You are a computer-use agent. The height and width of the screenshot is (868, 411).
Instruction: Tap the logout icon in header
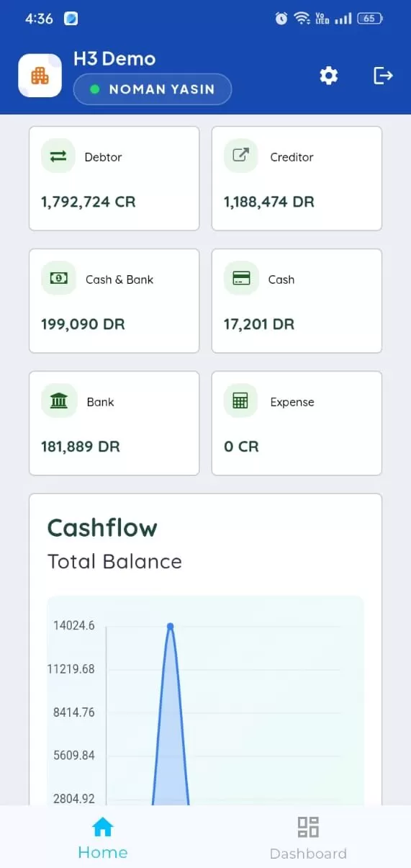click(383, 75)
